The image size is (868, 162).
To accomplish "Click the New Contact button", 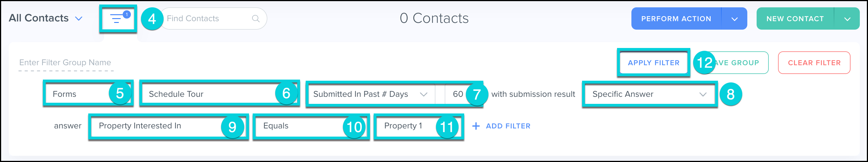I will pyautogui.click(x=795, y=19).
